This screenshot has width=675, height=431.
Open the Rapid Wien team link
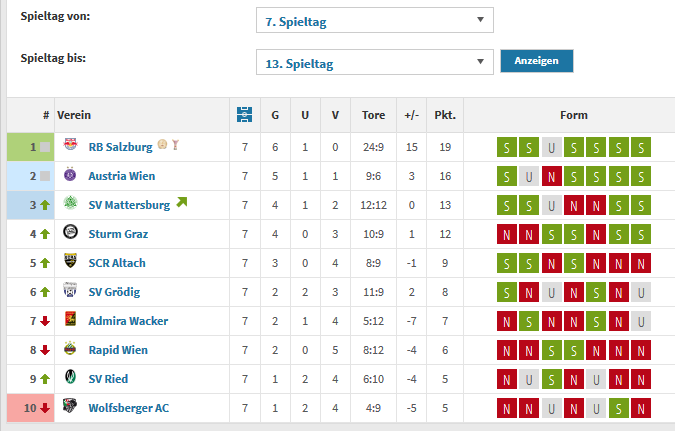118,350
